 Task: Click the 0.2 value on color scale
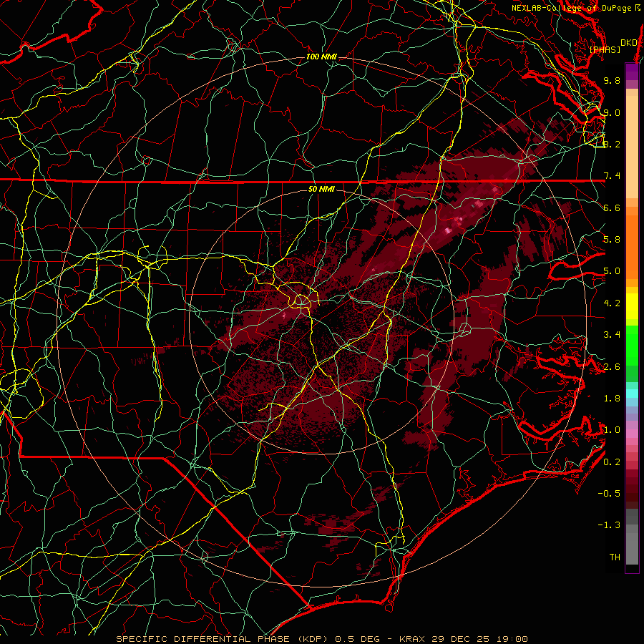[612, 462]
